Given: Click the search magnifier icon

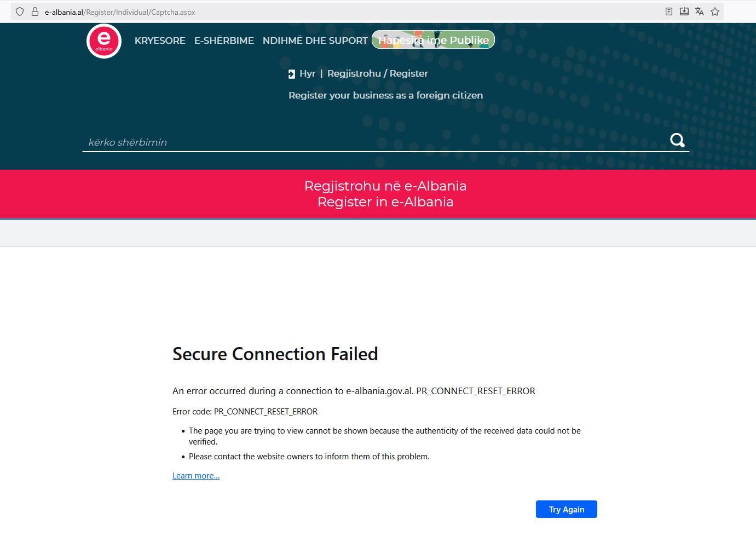Looking at the screenshot, I should (677, 140).
